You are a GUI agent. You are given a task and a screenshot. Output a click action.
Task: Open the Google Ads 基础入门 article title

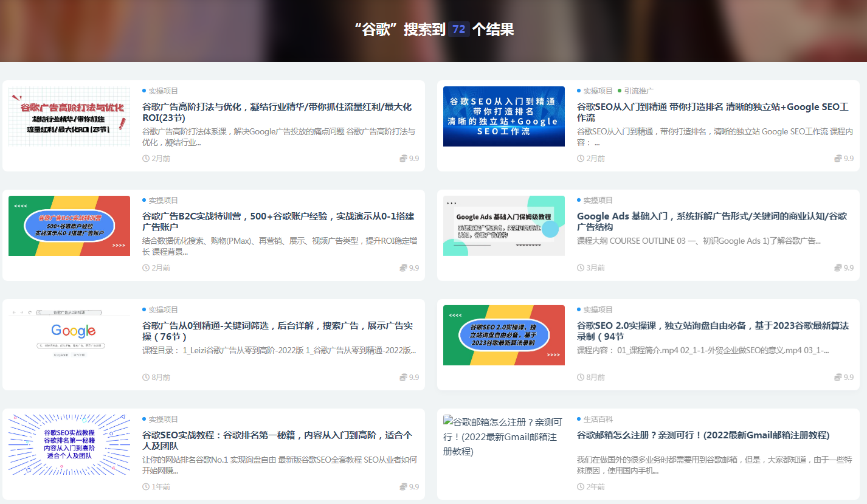click(x=711, y=221)
